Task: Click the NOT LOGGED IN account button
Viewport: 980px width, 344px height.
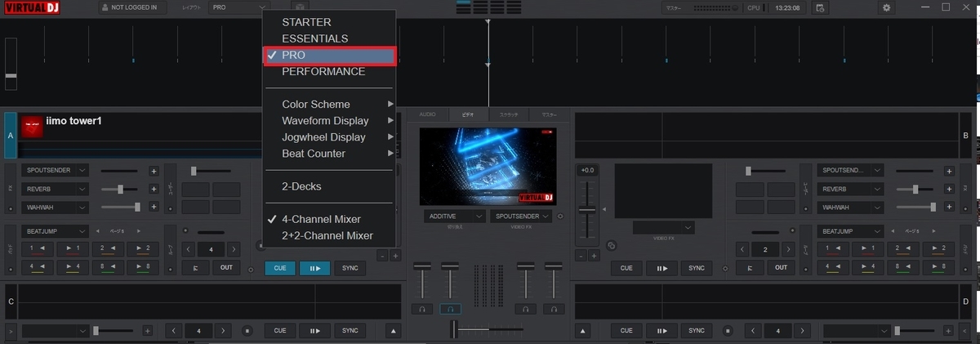Action: (x=132, y=7)
